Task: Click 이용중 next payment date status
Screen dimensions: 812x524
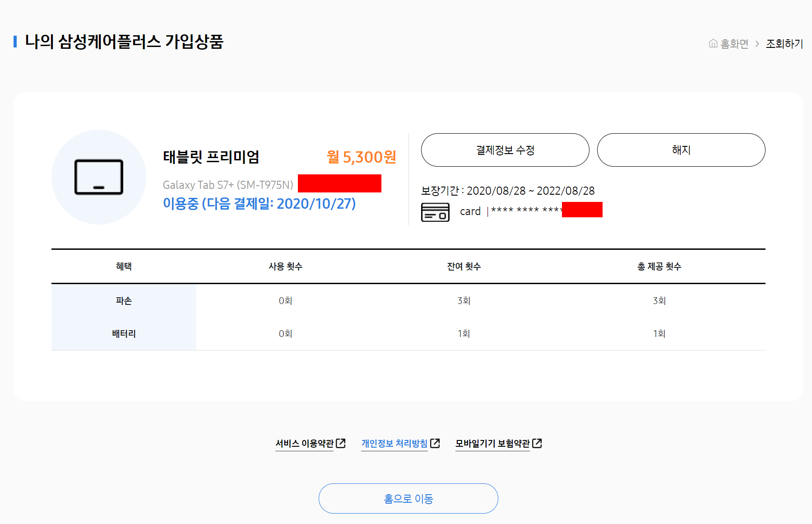Action: [260, 204]
